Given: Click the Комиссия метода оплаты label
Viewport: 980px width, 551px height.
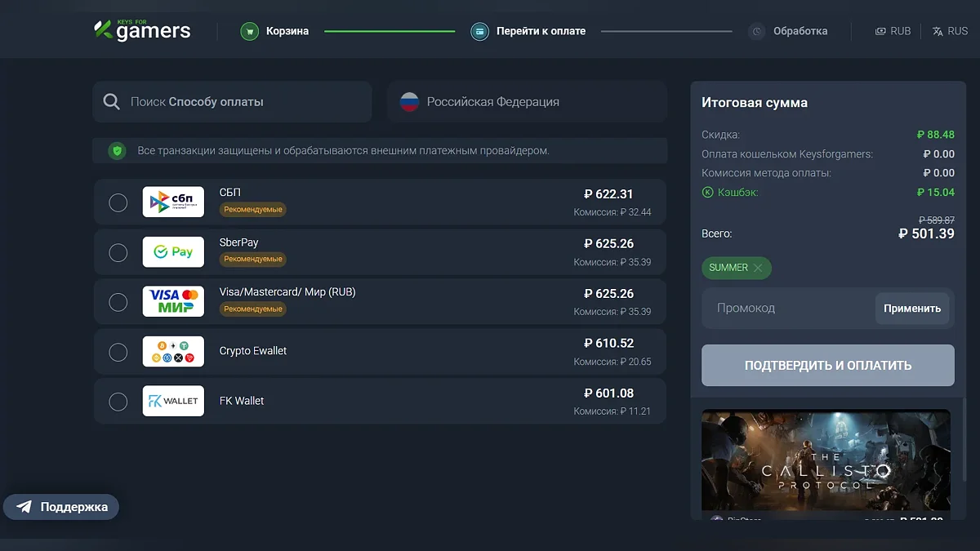Looking at the screenshot, I should tap(766, 173).
